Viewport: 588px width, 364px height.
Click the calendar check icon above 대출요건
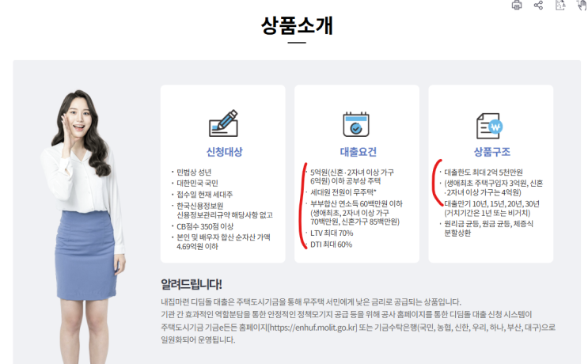pos(356,124)
